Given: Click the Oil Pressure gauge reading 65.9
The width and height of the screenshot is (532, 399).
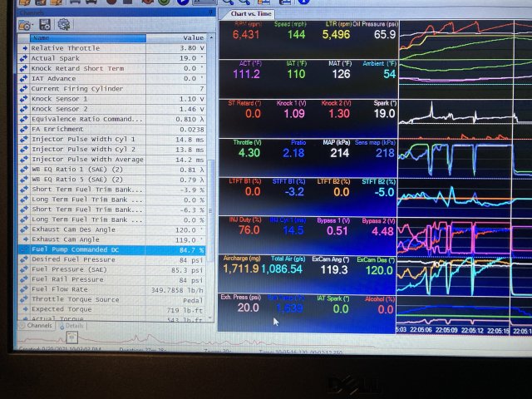Looking at the screenshot, I should click(385, 34).
